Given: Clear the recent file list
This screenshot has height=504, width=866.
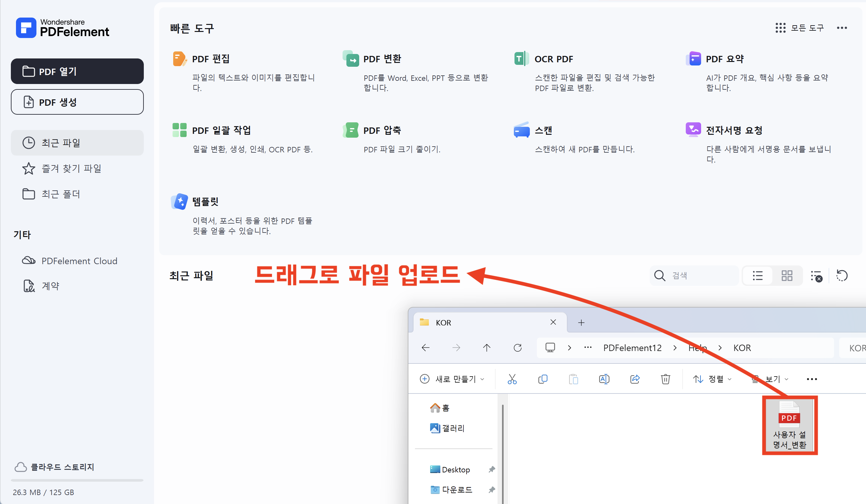Looking at the screenshot, I should [816, 275].
